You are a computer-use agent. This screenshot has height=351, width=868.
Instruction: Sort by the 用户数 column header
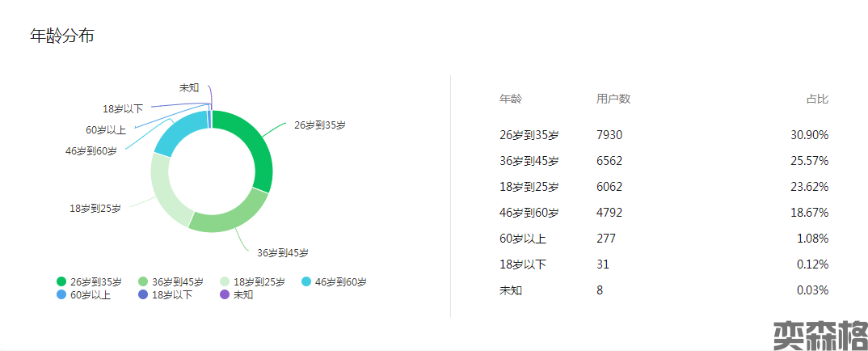click(613, 99)
